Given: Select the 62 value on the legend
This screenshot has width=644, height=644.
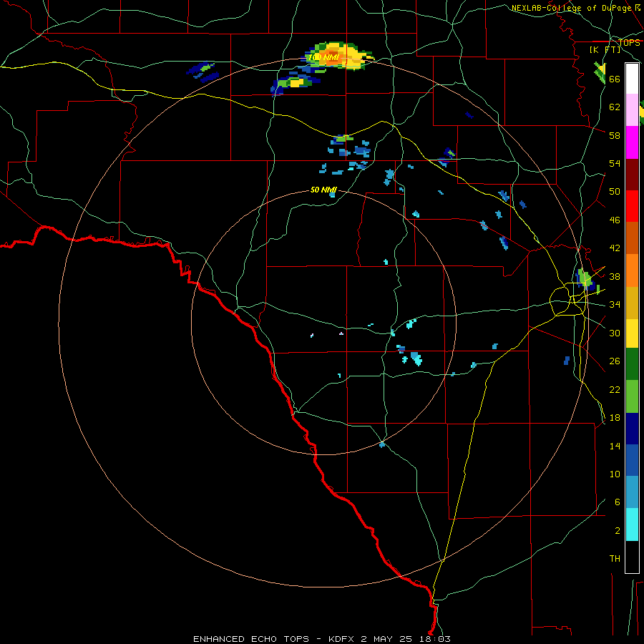Looking at the screenshot, I should (x=615, y=107).
